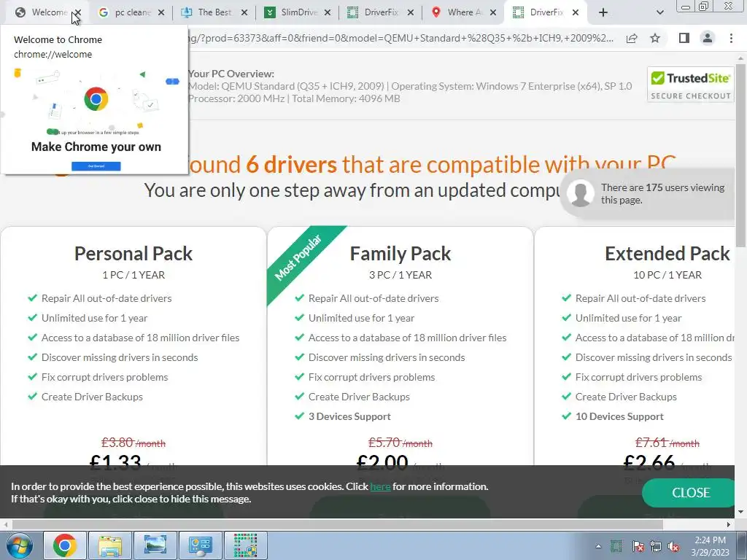Open the Windows Start menu
This screenshot has height=560, width=747.
pyautogui.click(x=20, y=545)
